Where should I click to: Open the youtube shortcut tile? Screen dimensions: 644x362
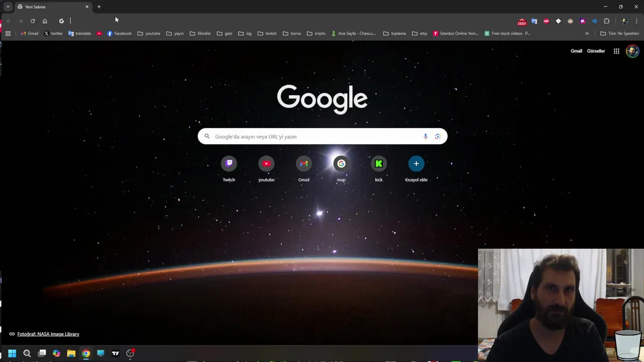[266, 169]
